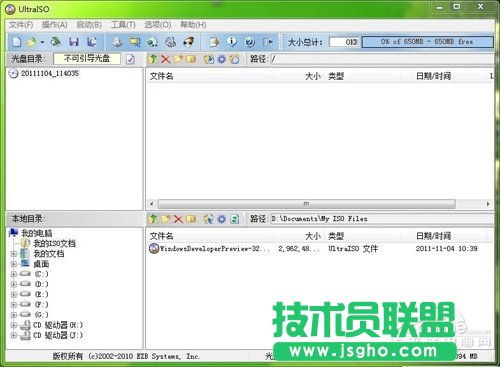Expand the CD 驱动器 (H:) node
Image resolution: width=500 pixels, height=367 pixels.
14,325
